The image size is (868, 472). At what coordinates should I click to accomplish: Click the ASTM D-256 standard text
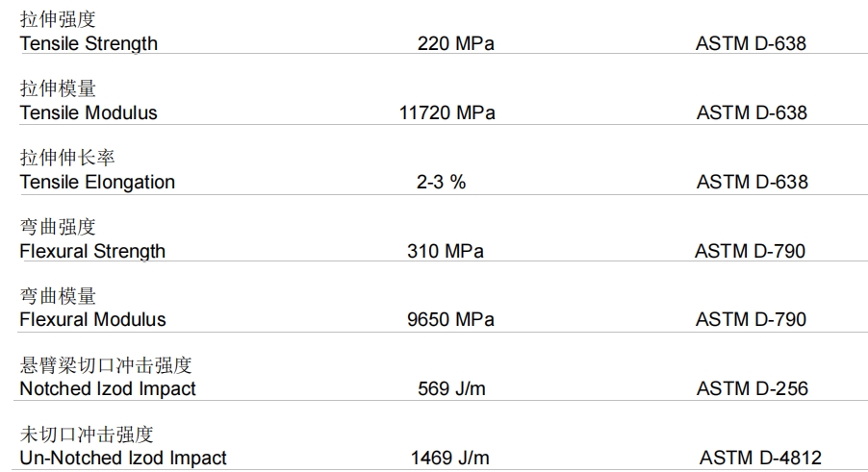click(753, 388)
